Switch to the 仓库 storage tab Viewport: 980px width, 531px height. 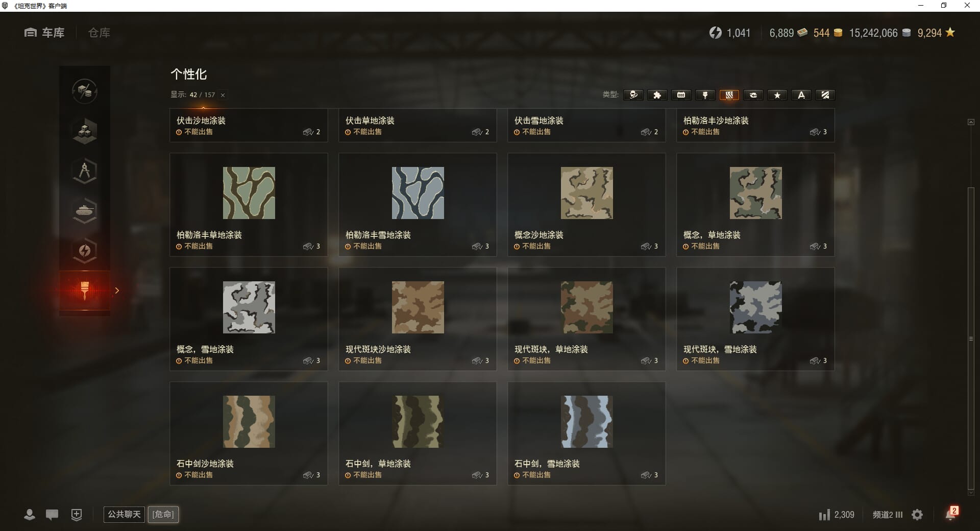tap(99, 33)
